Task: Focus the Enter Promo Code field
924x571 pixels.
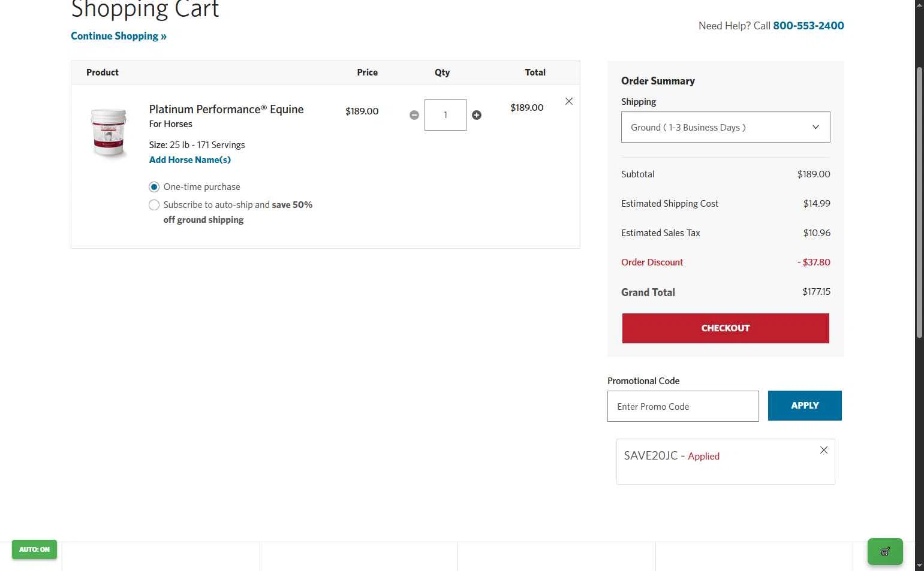Action: pos(683,406)
